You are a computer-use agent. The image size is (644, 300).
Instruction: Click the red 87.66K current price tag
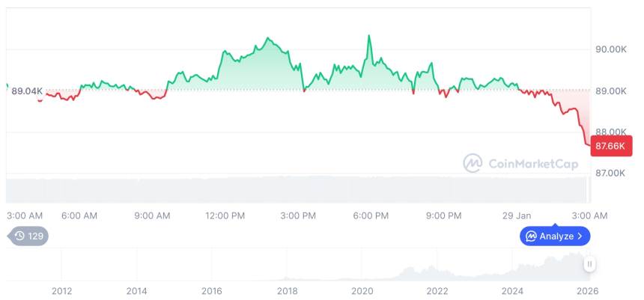pos(607,146)
